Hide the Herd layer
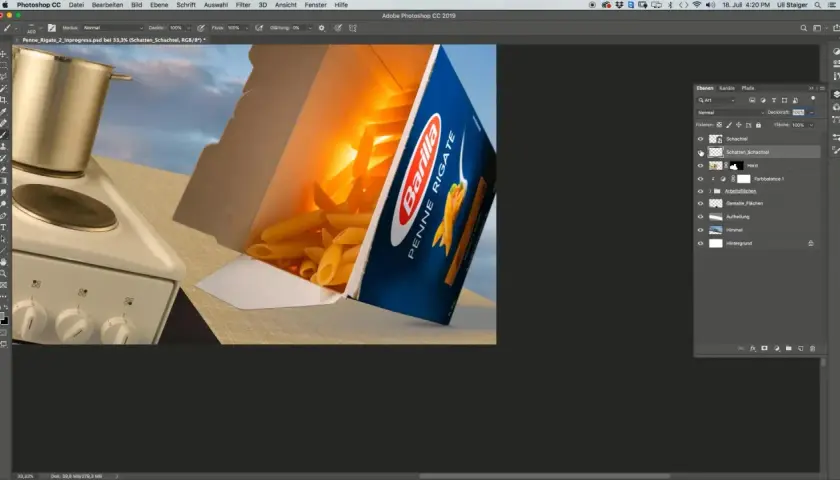The height and width of the screenshot is (480, 840). 700,166
